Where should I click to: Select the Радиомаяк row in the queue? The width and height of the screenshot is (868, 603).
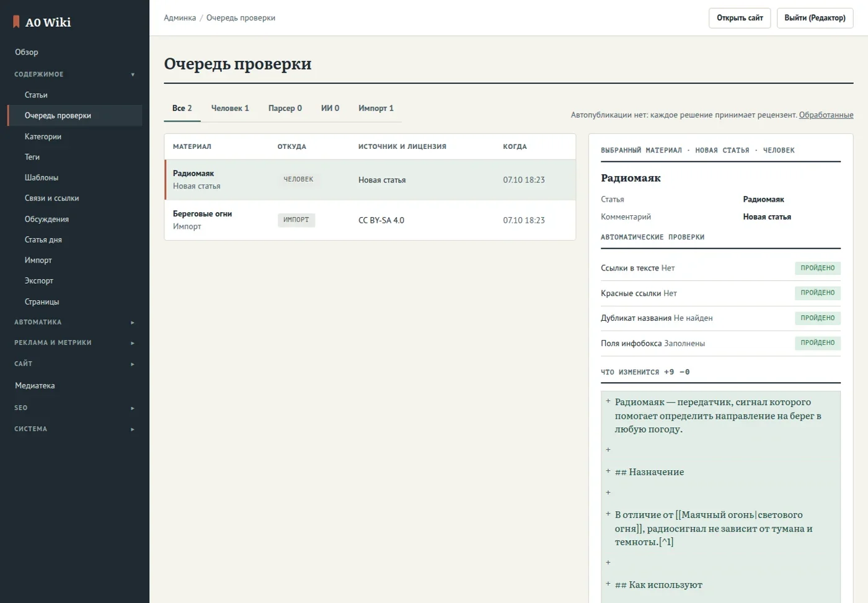click(x=370, y=180)
